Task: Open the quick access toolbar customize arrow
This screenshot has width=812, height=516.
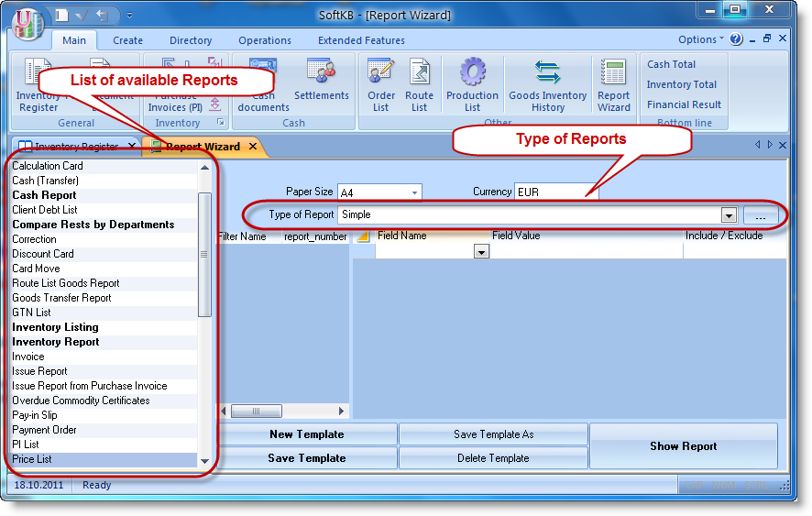Action: pos(129,16)
